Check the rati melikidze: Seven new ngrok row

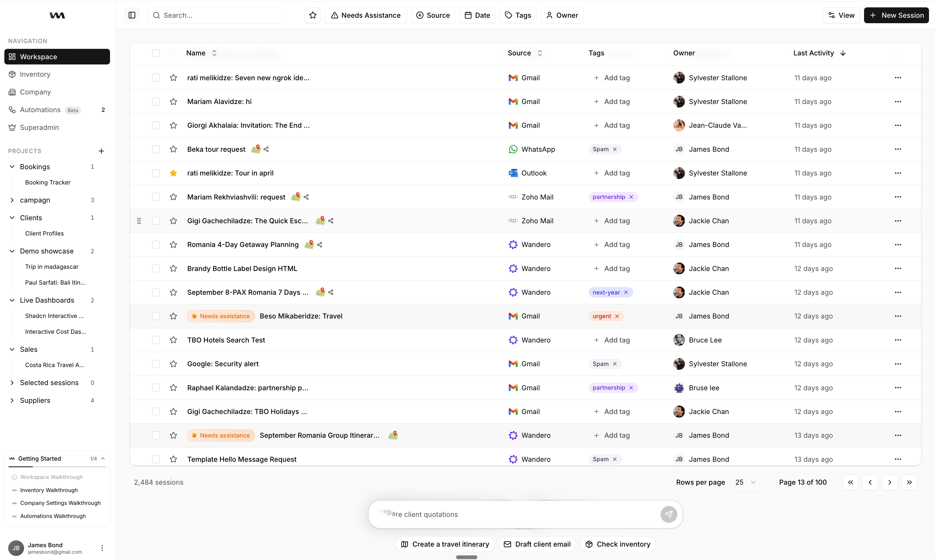point(156,78)
